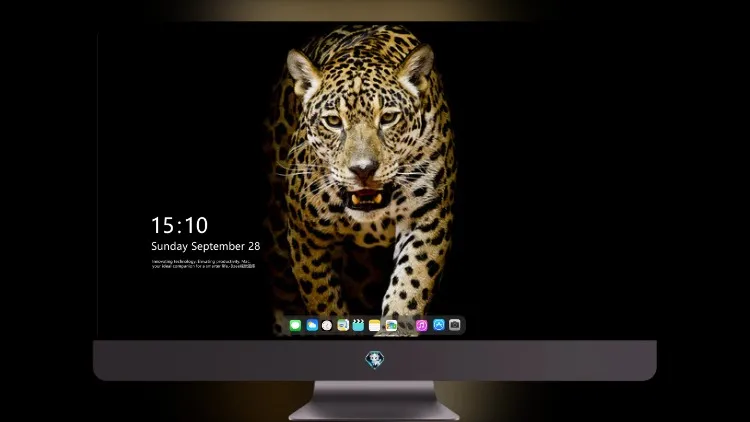Open the Weather app in dock

[312, 325]
